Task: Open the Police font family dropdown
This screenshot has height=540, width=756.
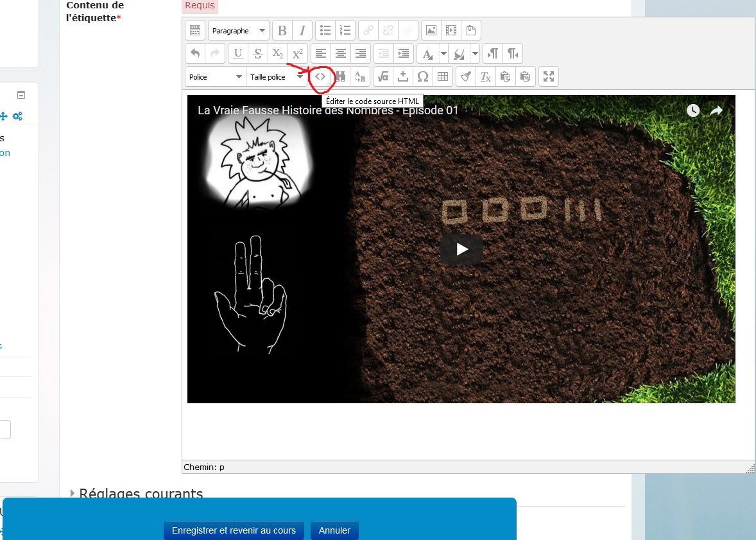Action: click(216, 76)
